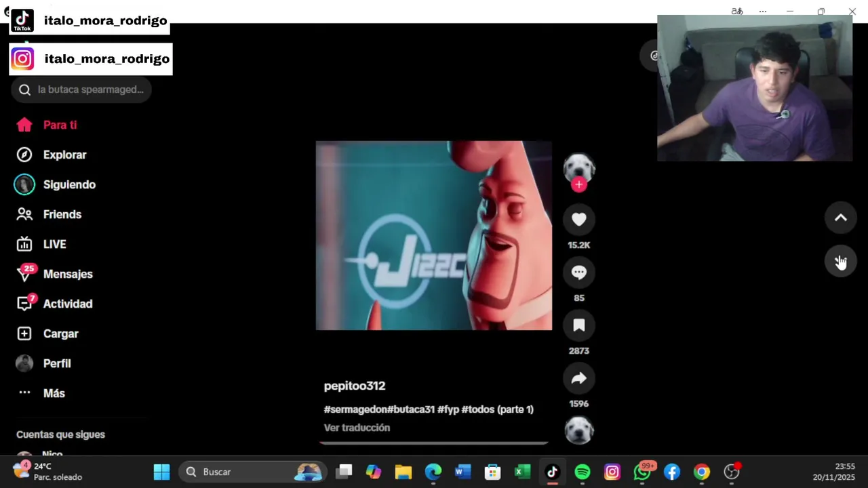Click the playing video to pause it
Image resolution: width=868 pixels, height=488 pixels.
434,235
